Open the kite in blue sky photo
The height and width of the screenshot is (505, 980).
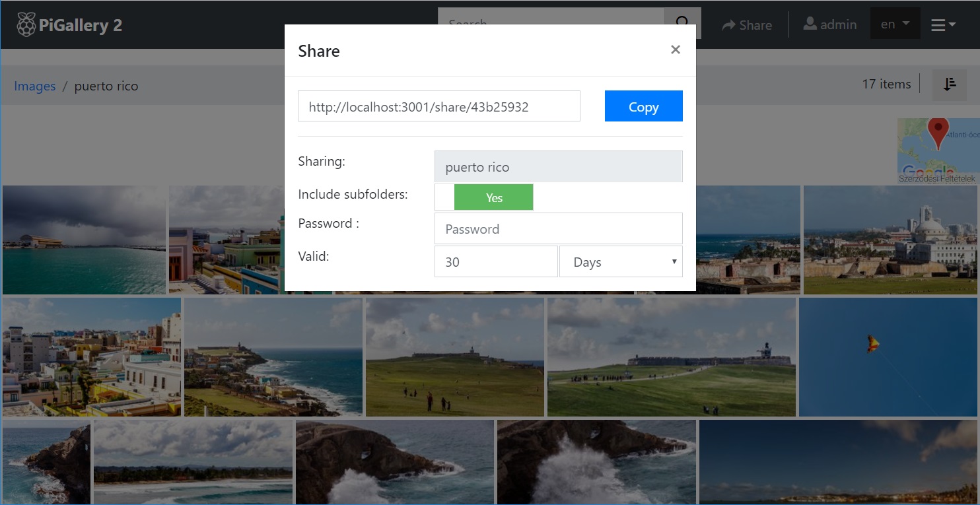889,357
